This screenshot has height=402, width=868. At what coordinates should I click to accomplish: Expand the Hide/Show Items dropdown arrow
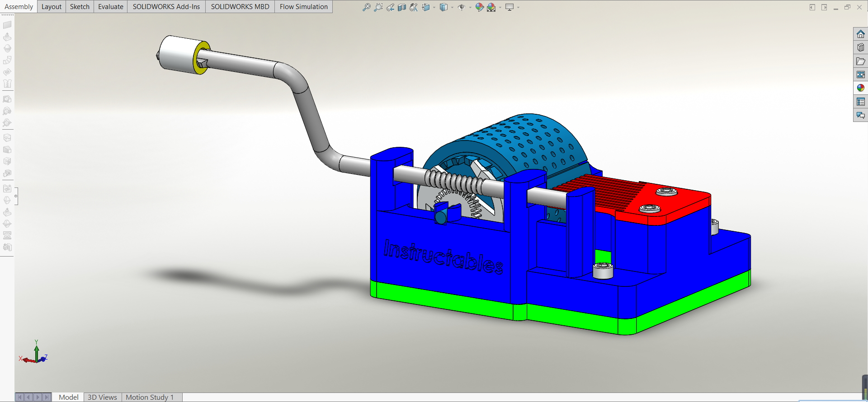pyautogui.click(x=470, y=7)
